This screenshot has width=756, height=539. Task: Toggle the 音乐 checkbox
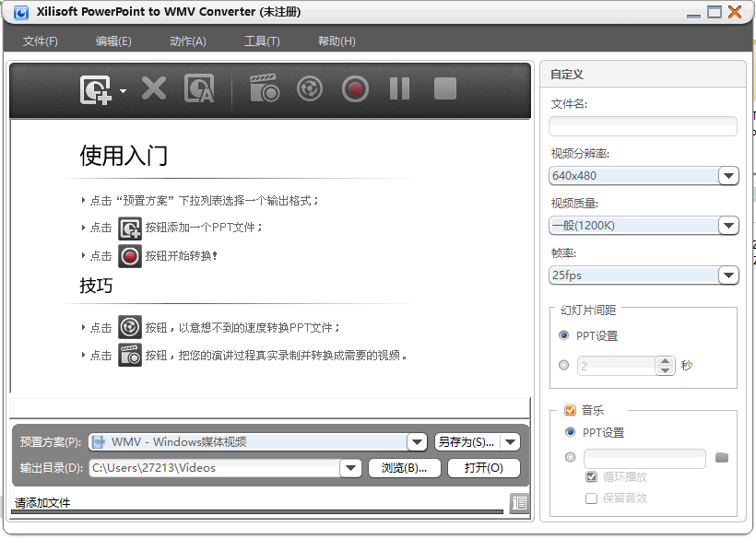[x=570, y=410]
